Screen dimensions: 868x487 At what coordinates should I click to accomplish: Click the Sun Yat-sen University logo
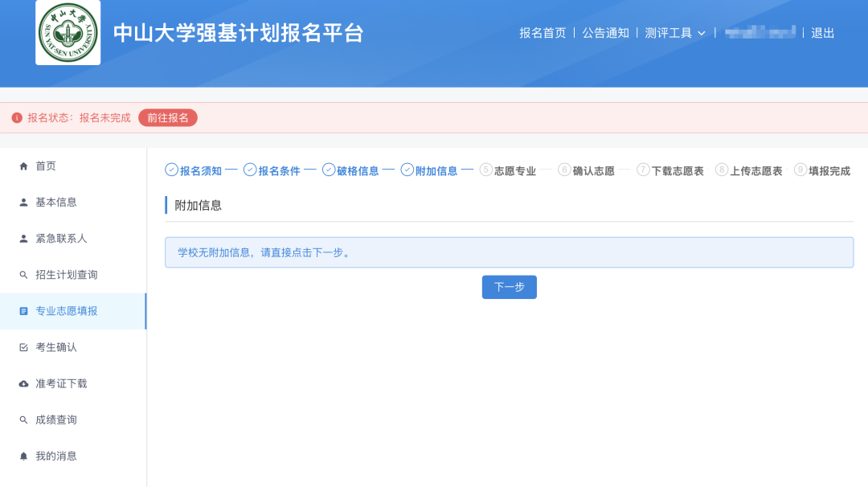tap(68, 34)
